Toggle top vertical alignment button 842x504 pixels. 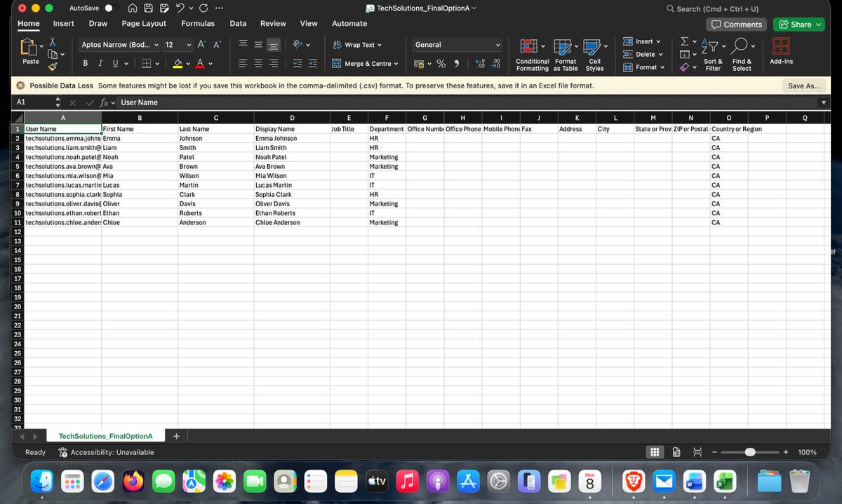pyautogui.click(x=243, y=44)
